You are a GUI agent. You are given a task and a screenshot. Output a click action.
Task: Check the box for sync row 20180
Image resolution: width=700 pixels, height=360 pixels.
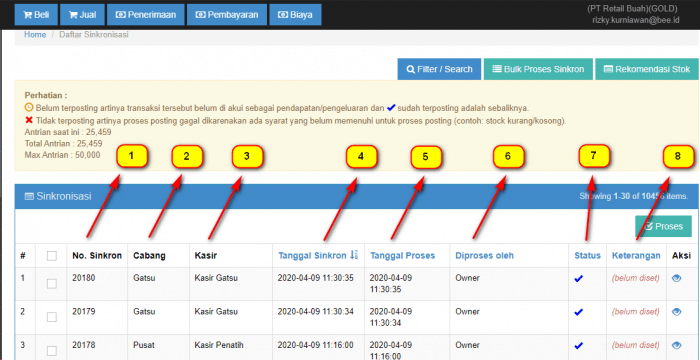pyautogui.click(x=52, y=284)
